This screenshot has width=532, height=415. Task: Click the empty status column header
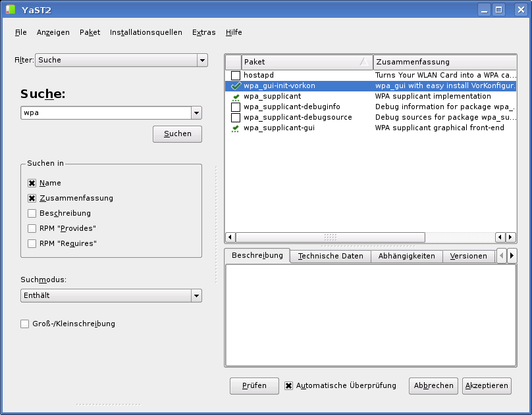point(234,62)
